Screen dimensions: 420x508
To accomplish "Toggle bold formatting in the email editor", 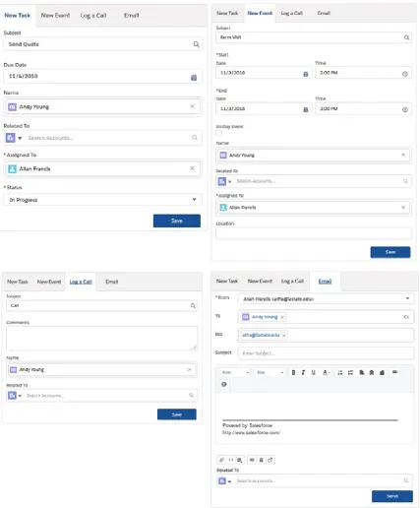I will click(293, 372).
